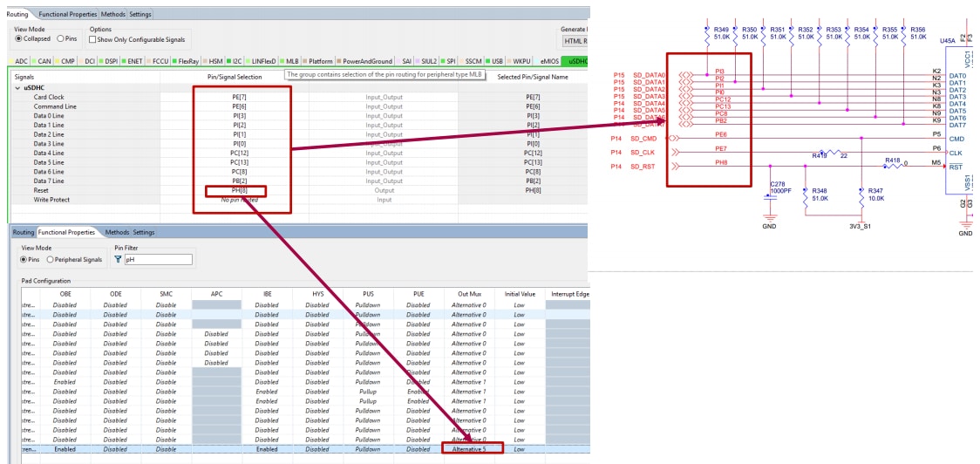Collapse the uSDHC signals tree group
The height and width of the screenshot is (464, 980).
click(17, 88)
